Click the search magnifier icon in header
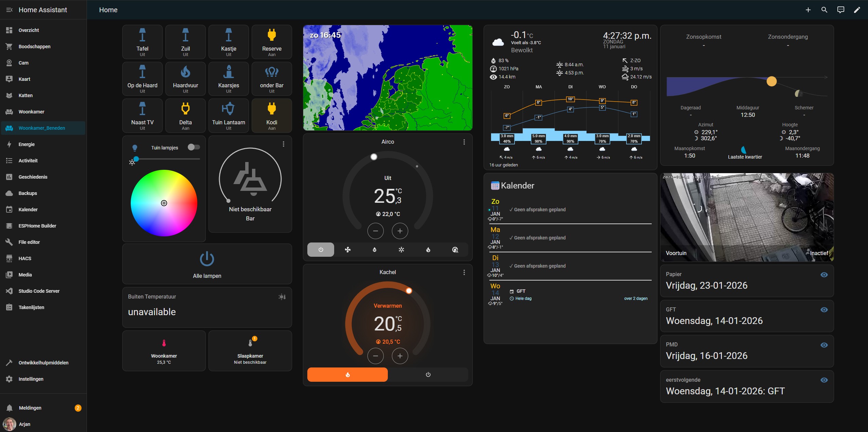 824,10
